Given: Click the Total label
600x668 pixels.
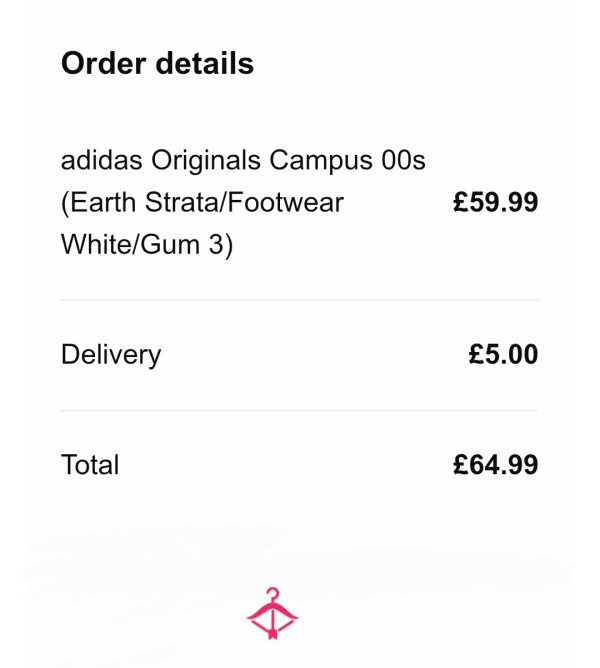Looking at the screenshot, I should pyautogui.click(x=90, y=464).
